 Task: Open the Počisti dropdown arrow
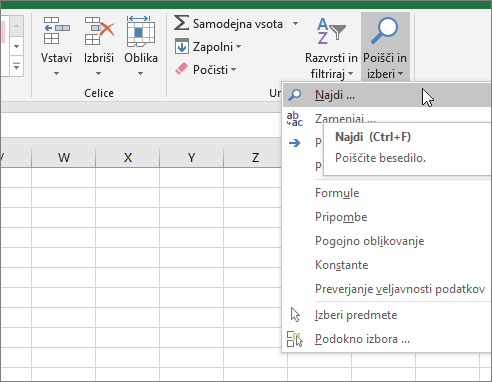(233, 70)
